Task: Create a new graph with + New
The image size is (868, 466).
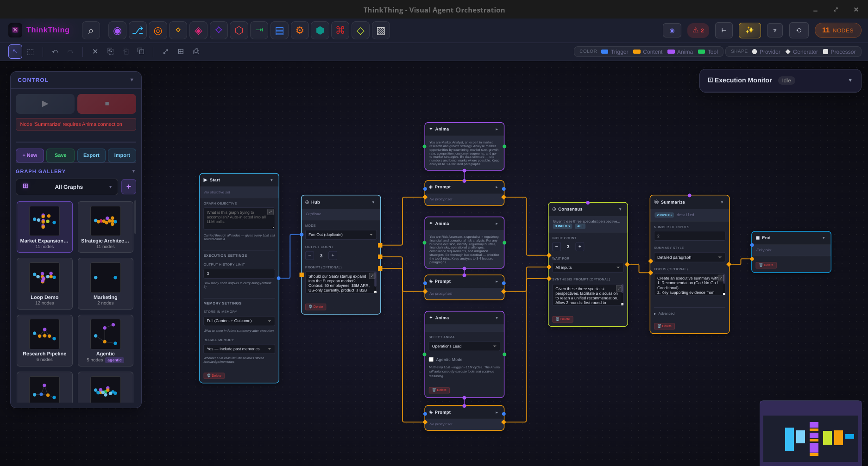Action: (x=30, y=155)
